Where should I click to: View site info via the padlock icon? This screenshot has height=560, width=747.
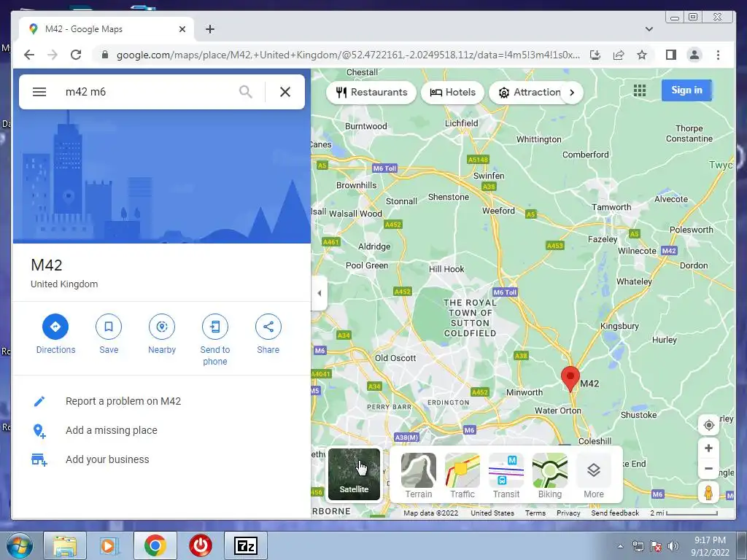(x=105, y=55)
